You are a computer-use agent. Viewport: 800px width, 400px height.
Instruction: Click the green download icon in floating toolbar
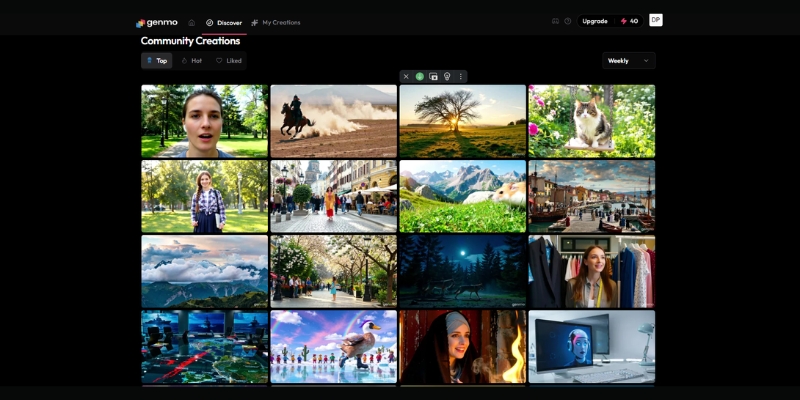[x=419, y=77]
